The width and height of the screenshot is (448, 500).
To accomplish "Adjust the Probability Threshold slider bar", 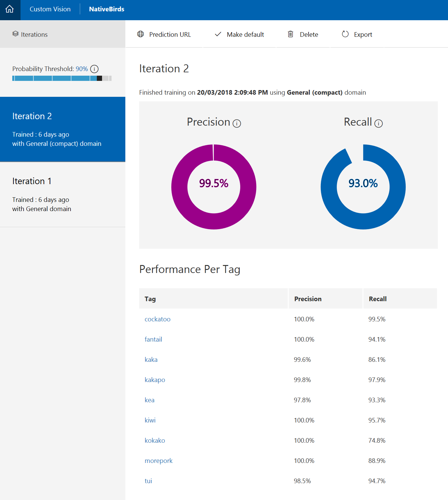I will (x=99, y=78).
